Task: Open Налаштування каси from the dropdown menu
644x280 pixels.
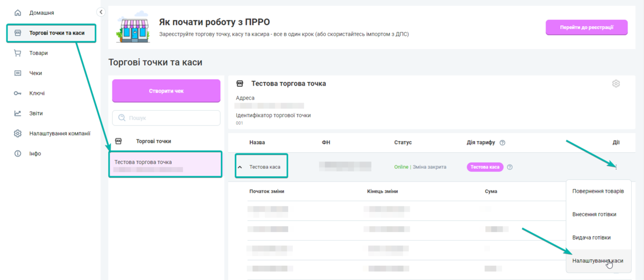Action: [x=597, y=261]
